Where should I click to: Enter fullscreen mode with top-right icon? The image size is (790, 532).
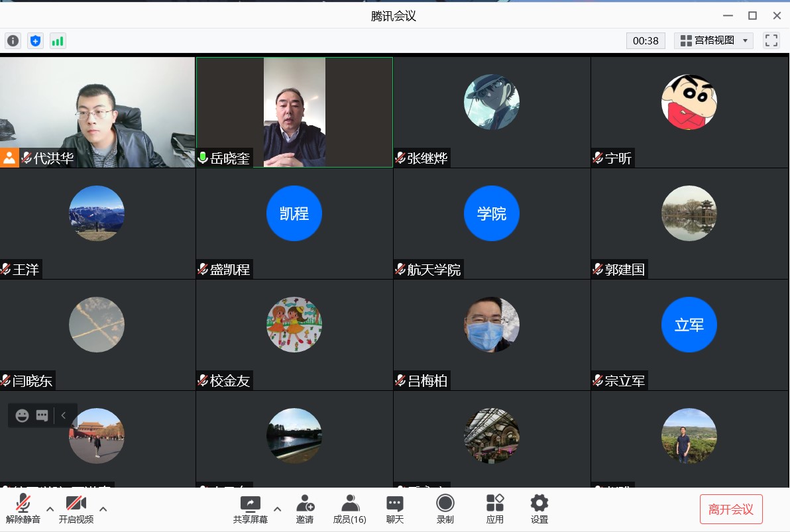(771, 40)
